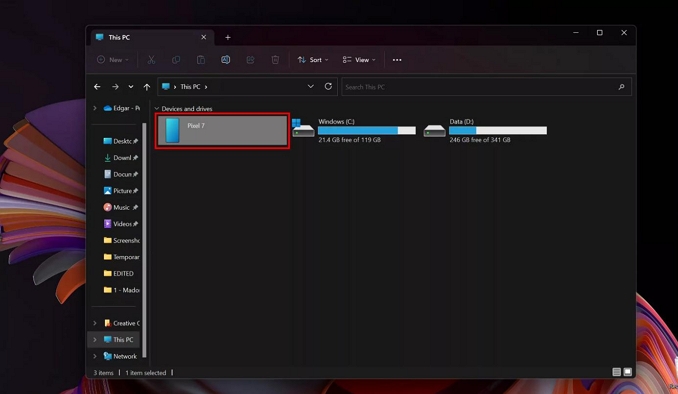Add a new tab with plus button
Screen dimensions: 678x394
tap(228, 38)
